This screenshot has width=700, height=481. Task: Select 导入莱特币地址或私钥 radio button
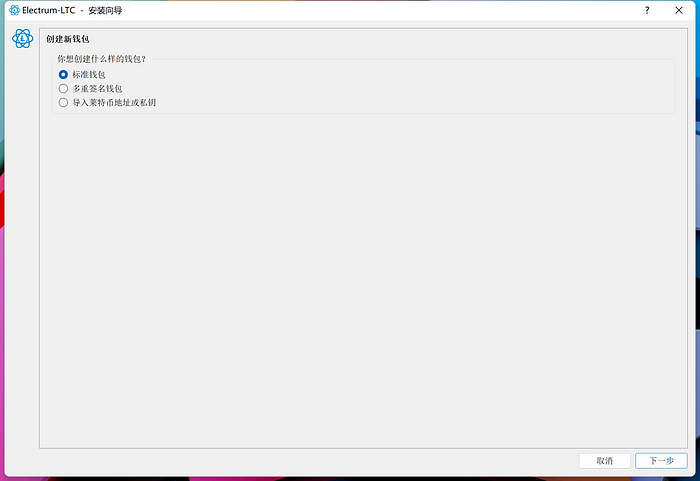(x=63, y=102)
